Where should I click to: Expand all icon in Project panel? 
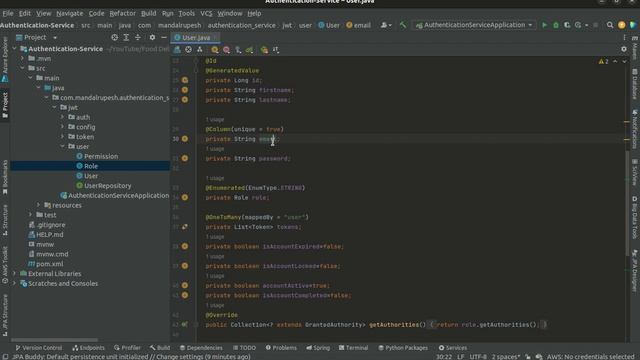point(126,38)
